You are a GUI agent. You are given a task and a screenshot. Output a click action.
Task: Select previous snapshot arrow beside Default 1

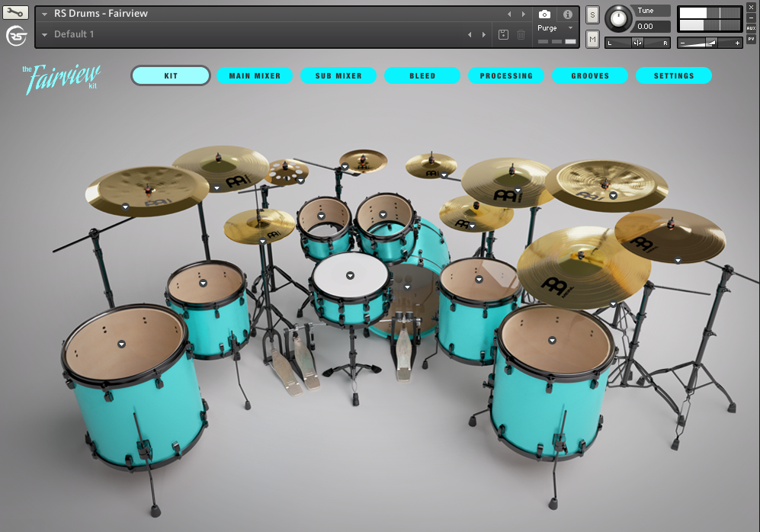470,34
